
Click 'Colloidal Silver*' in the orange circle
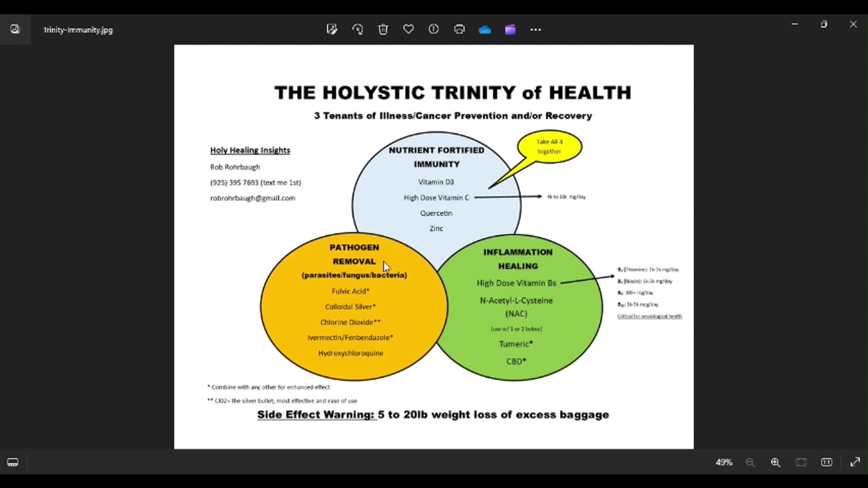(351, 306)
